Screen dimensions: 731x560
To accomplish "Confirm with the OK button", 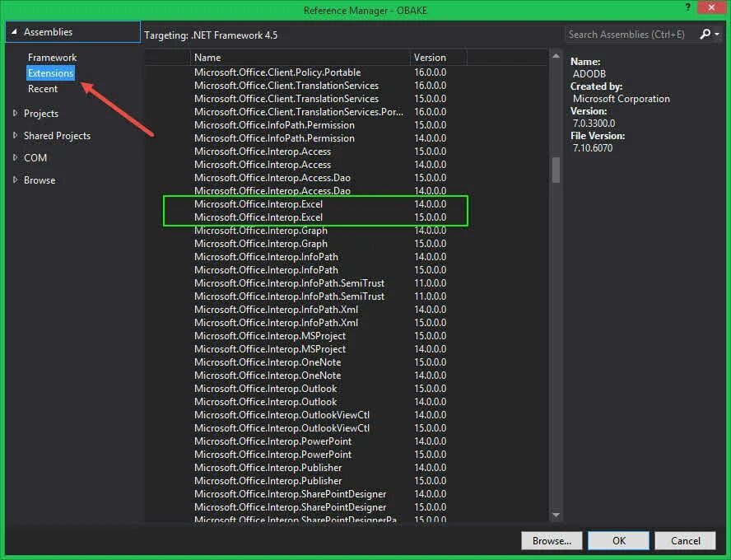I will click(619, 540).
